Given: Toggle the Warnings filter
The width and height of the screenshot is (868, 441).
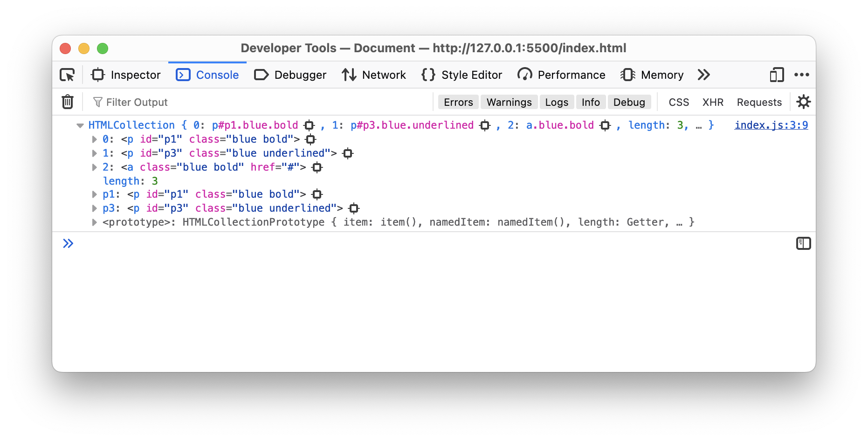Looking at the screenshot, I should [509, 102].
